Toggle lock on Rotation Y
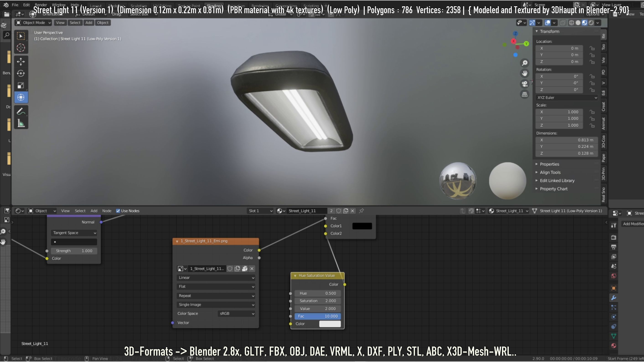The image size is (644, 362). coord(592,83)
